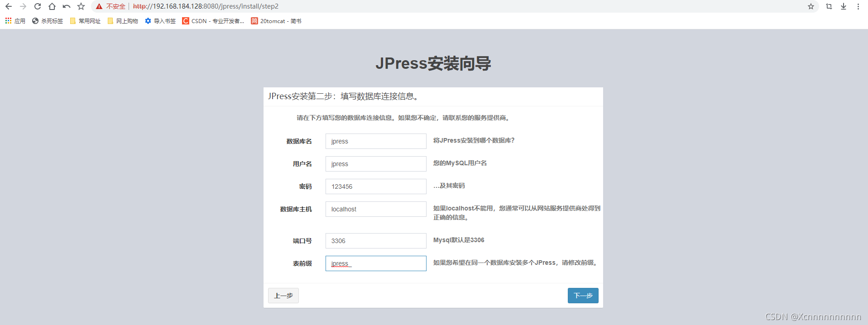Open the 导入书签 bookmark
868x325 pixels.
[x=160, y=21]
